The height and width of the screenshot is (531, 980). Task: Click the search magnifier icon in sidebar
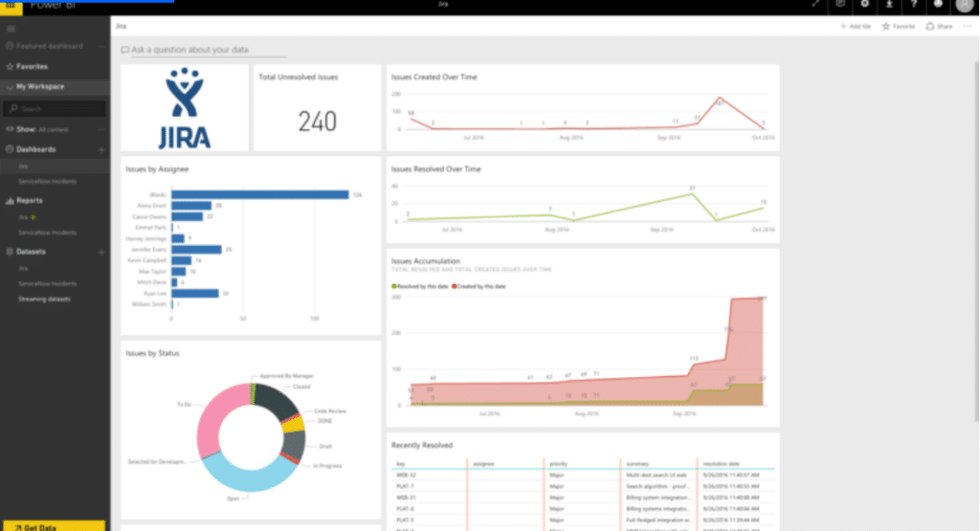point(13,109)
